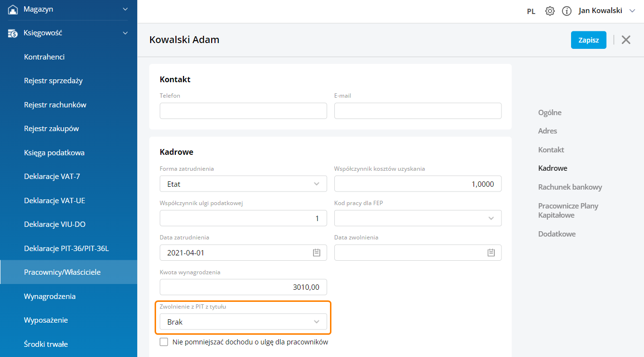This screenshot has height=357, width=644.
Task: Expand Forma zatrudnienia dropdown
Action: pyautogui.click(x=243, y=184)
